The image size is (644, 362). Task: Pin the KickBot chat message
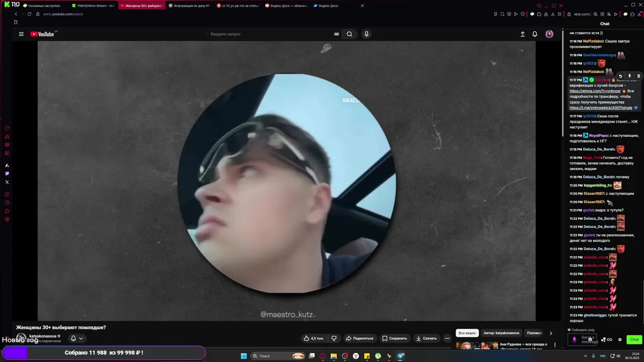coord(629,76)
